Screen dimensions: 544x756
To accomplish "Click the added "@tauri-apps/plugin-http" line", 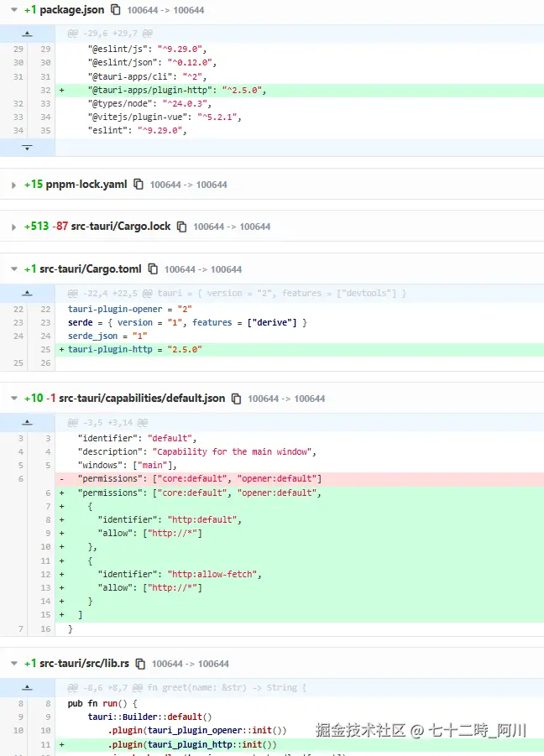I will coord(300,90).
